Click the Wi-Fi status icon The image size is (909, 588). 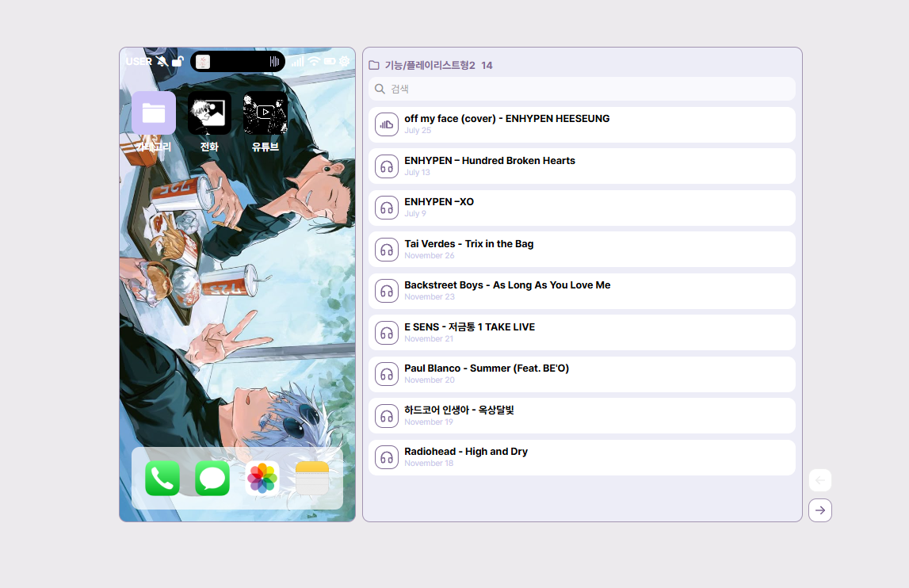314,62
